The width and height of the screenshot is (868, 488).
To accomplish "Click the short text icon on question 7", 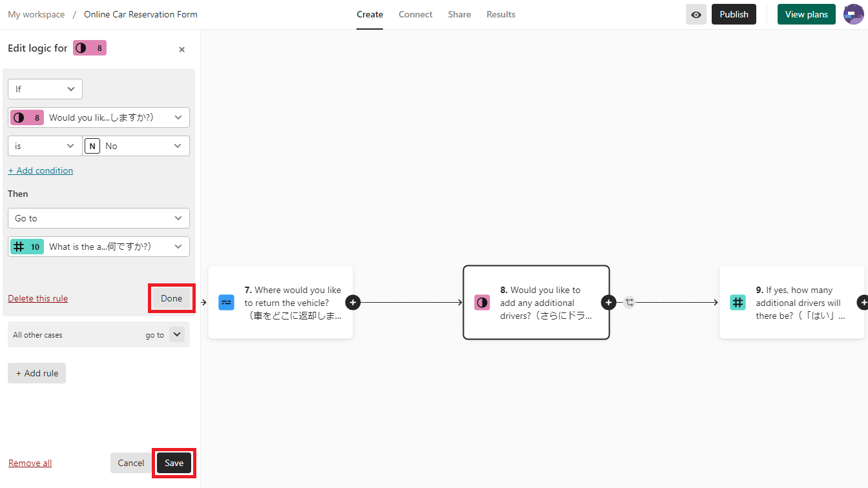I will (226, 302).
